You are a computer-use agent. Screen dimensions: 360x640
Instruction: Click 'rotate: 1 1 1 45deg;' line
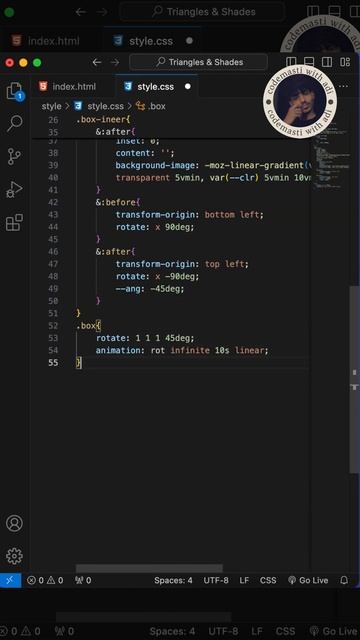[x=145, y=338]
